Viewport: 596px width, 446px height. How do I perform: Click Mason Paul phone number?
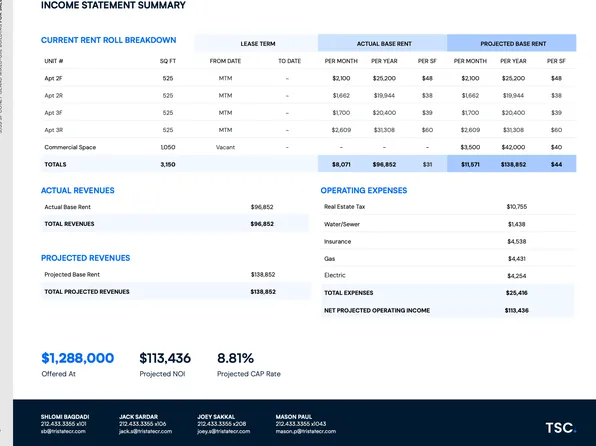[x=301, y=424]
